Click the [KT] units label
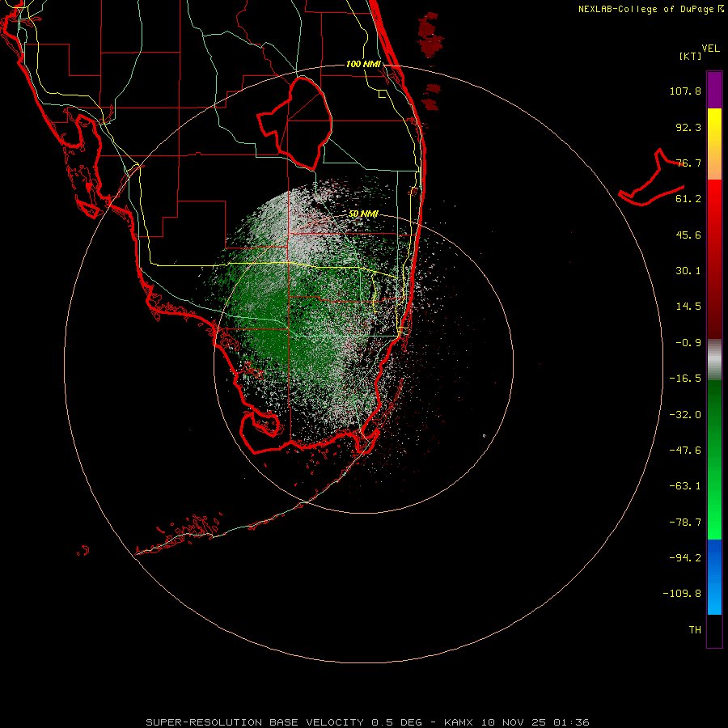This screenshot has height=728, width=728. [691, 56]
